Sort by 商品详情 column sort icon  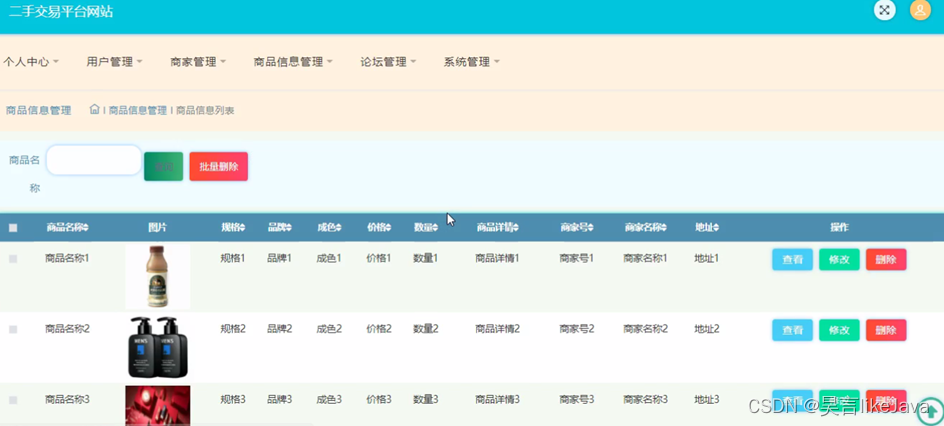516,227
